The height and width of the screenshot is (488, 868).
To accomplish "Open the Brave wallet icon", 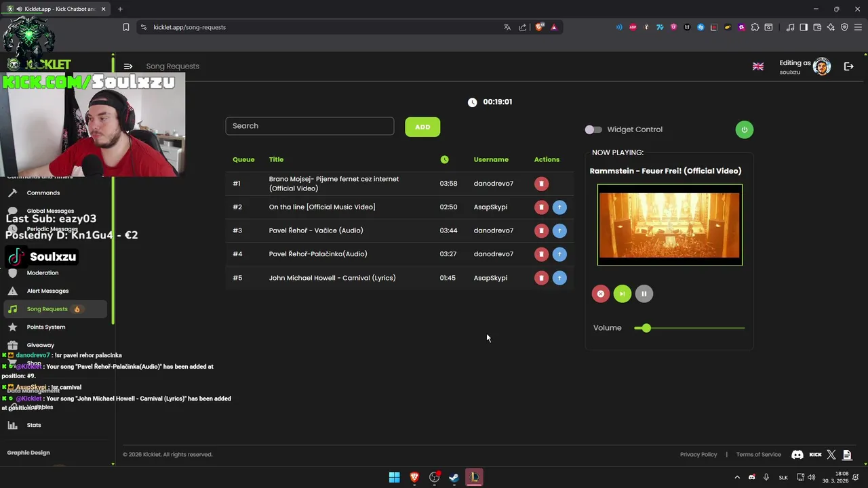I will (817, 27).
